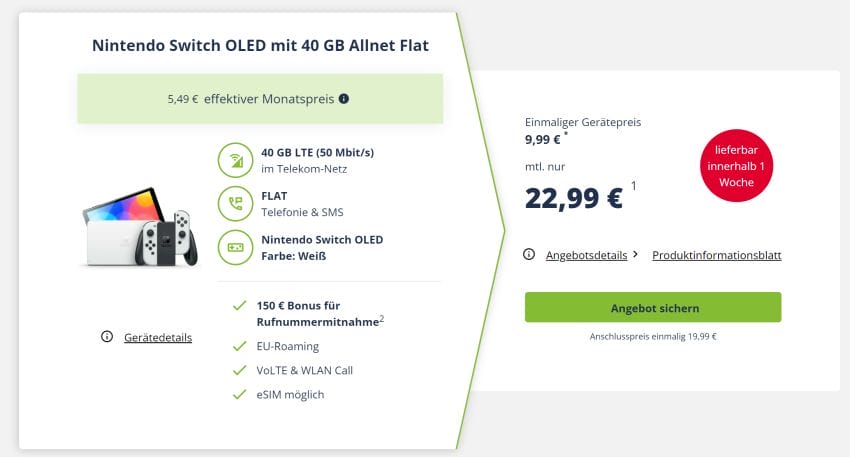Screen dimensions: 850x457
Task: Click the red lieferbar innerhalb 1 Woche badge
Action: coord(736,165)
